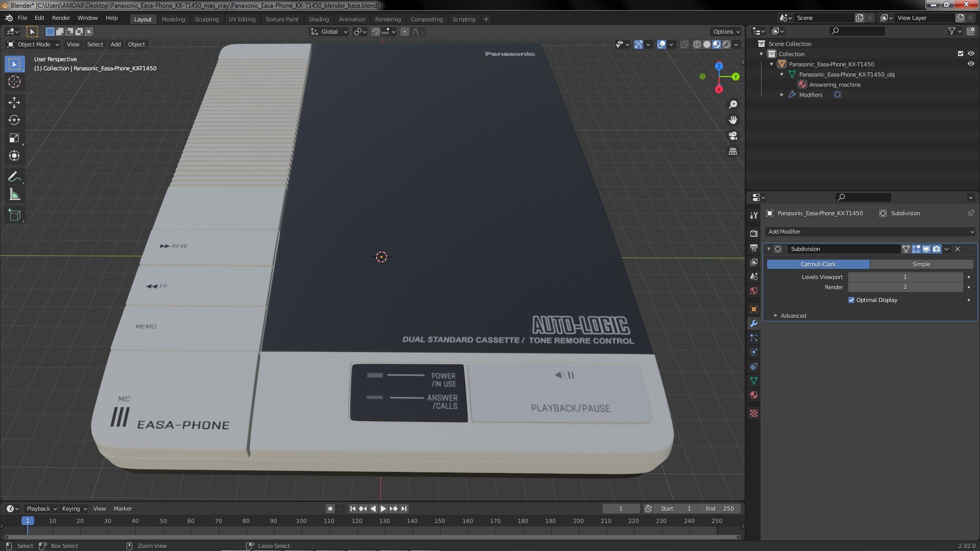980x551 pixels.
Task: Open the Options dropdown in viewport header
Action: pyautogui.click(x=726, y=32)
